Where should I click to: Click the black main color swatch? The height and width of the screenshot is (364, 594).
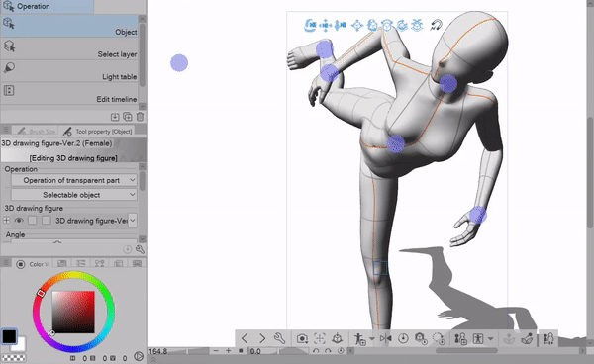(x=9, y=336)
